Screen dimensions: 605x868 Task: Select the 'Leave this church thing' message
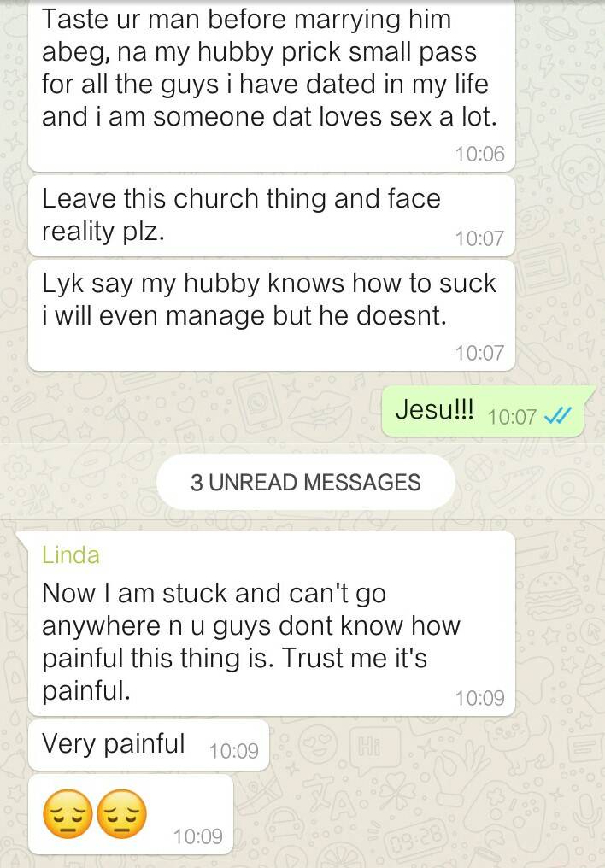(x=271, y=216)
